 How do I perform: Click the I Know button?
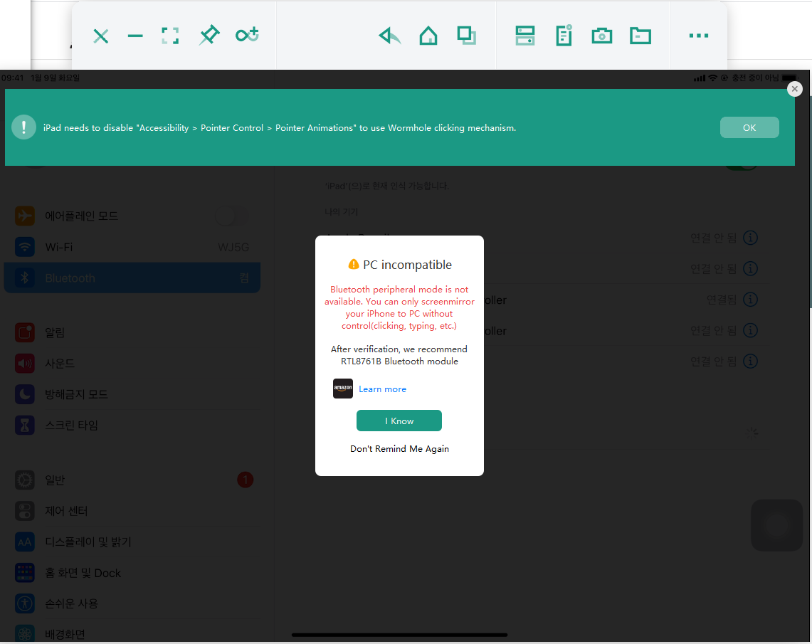pos(399,421)
